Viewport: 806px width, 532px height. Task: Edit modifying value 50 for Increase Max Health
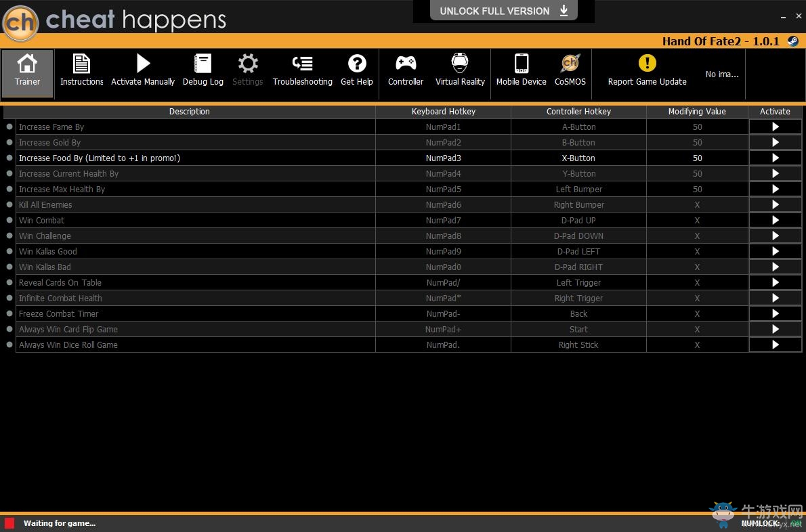click(x=697, y=189)
